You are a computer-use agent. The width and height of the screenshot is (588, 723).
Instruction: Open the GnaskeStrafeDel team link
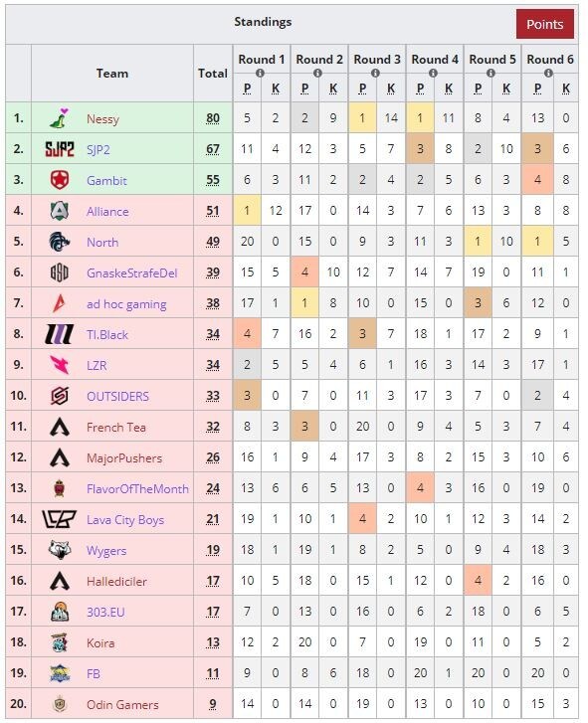132,272
